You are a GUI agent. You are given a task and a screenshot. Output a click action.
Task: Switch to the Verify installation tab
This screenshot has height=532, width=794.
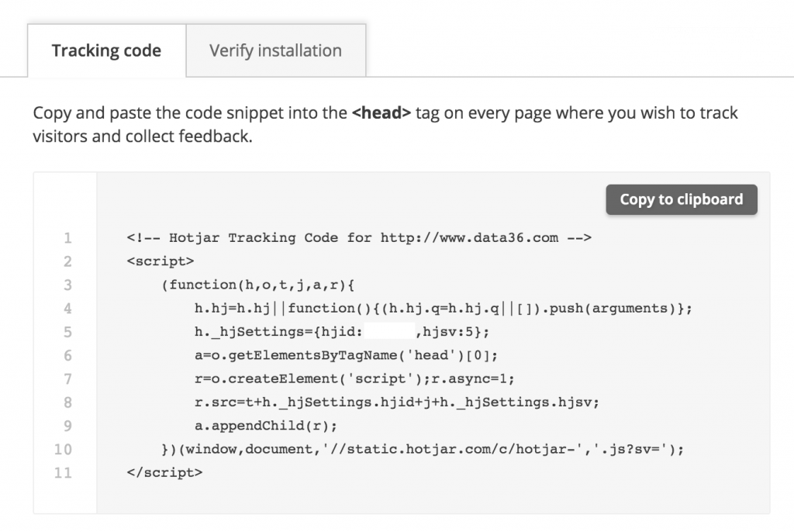click(x=275, y=50)
